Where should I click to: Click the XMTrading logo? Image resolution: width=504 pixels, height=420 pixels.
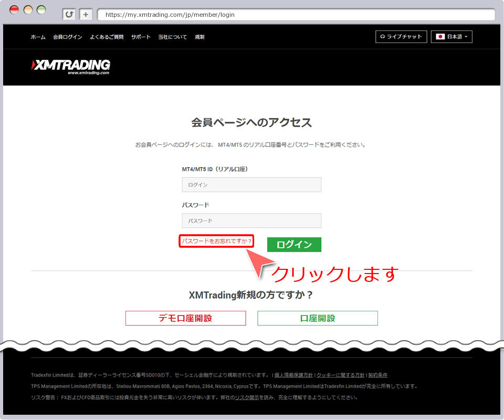click(71, 67)
